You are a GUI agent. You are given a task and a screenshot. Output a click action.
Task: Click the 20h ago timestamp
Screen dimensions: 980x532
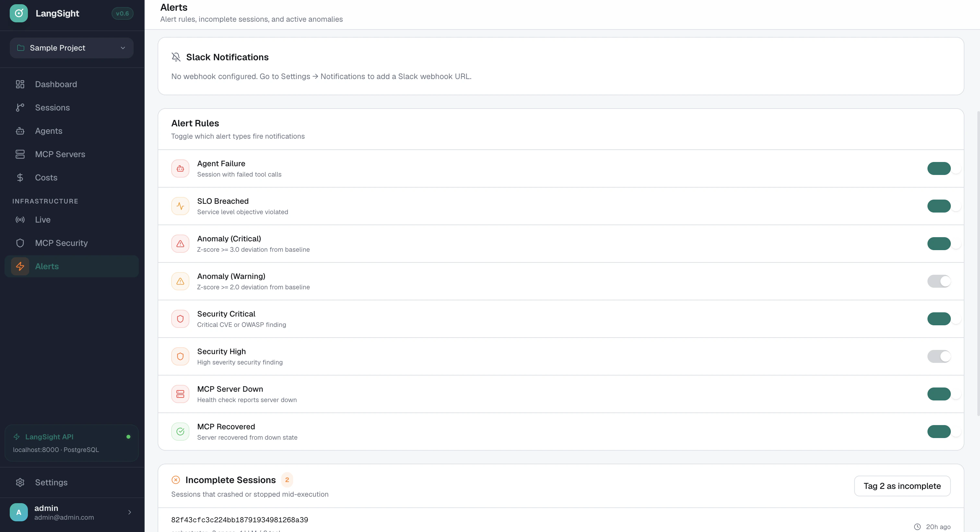[x=938, y=527]
